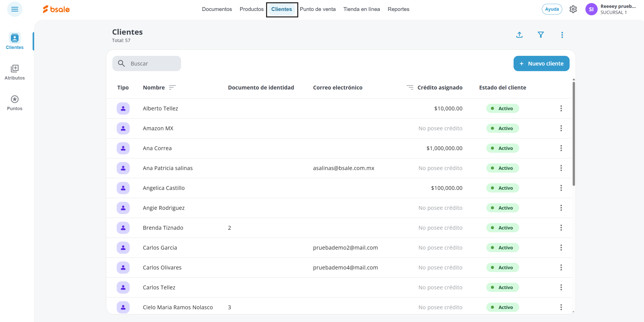This screenshot has height=322, width=644.
Task: Click the Clientes sidebar icon
Action: (15, 41)
